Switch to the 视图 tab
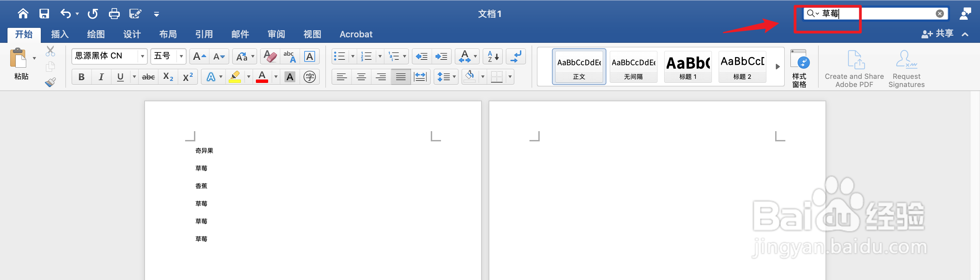980x280 pixels. tap(312, 34)
